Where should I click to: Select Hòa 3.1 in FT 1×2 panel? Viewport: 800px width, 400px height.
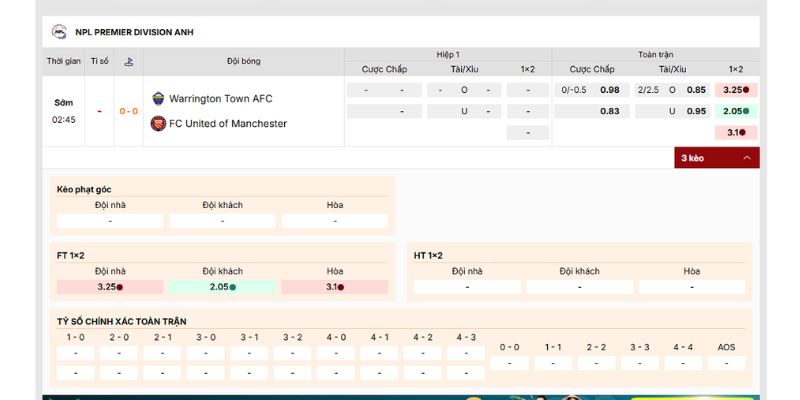point(334,287)
